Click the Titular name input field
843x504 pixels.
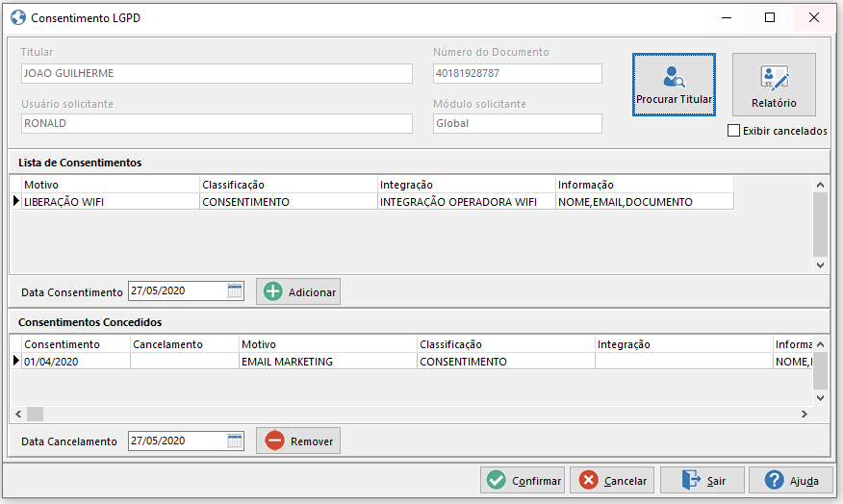(x=217, y=73)
